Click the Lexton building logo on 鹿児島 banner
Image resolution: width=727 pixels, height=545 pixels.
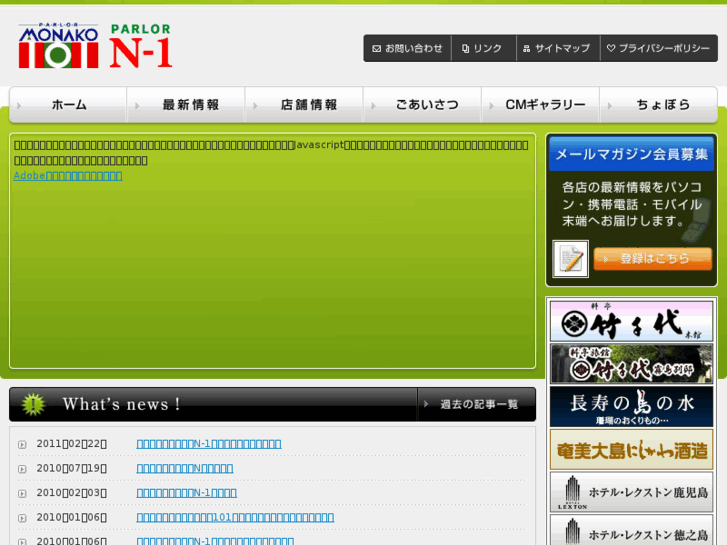(x=573, y=492)
